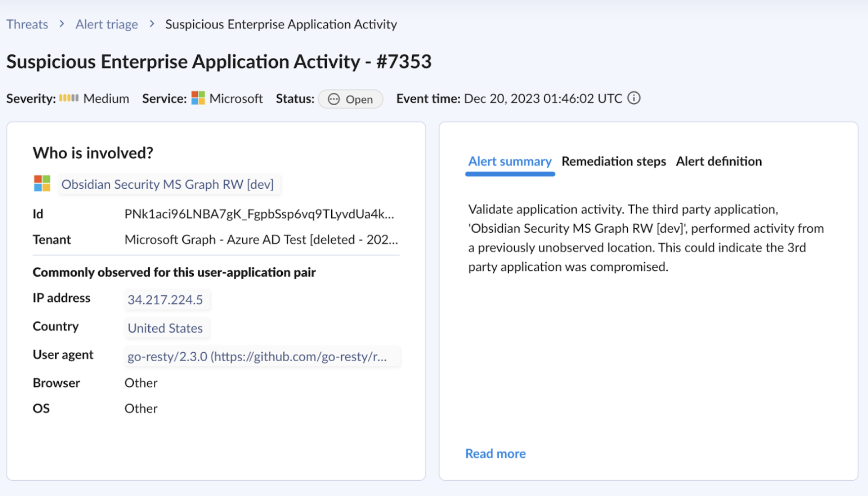This screenshot has width=868, height=496.
Task: Click the info icon next to event time
Action: click(x=634, y=98)
